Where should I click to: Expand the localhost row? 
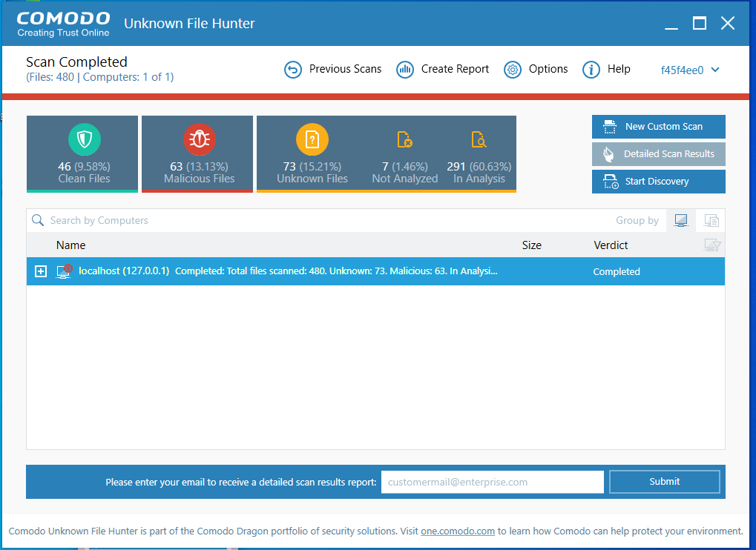(41, 271)
